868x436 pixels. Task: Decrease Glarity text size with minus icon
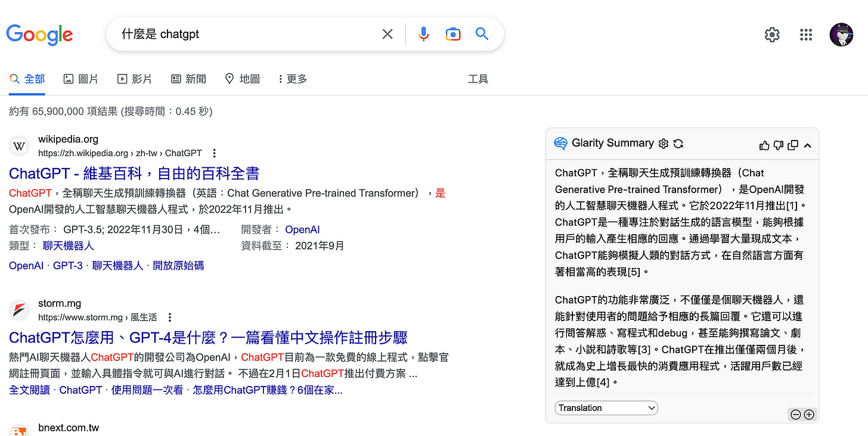(795, 415)
